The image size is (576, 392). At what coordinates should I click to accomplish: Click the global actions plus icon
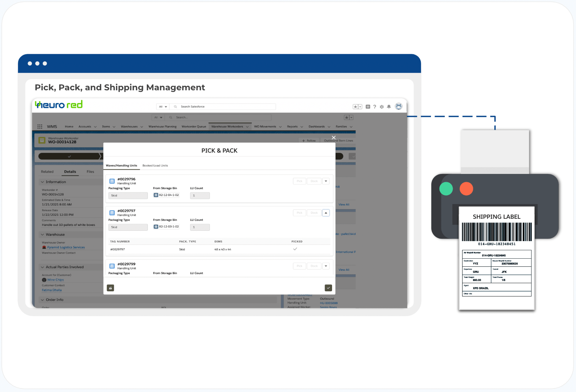coord(368,106)
